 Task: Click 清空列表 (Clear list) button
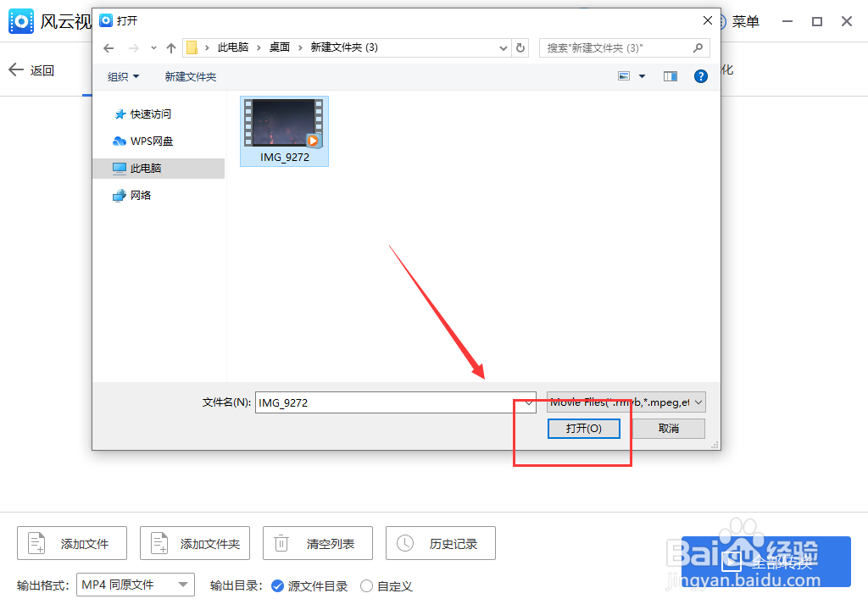(x=318, y=544)
